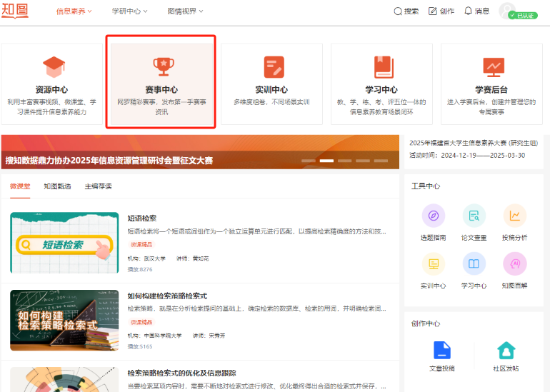Click the user avatar with 已认证 badge
This screenshot has width=550, height=392.
[x=508, y=11]
